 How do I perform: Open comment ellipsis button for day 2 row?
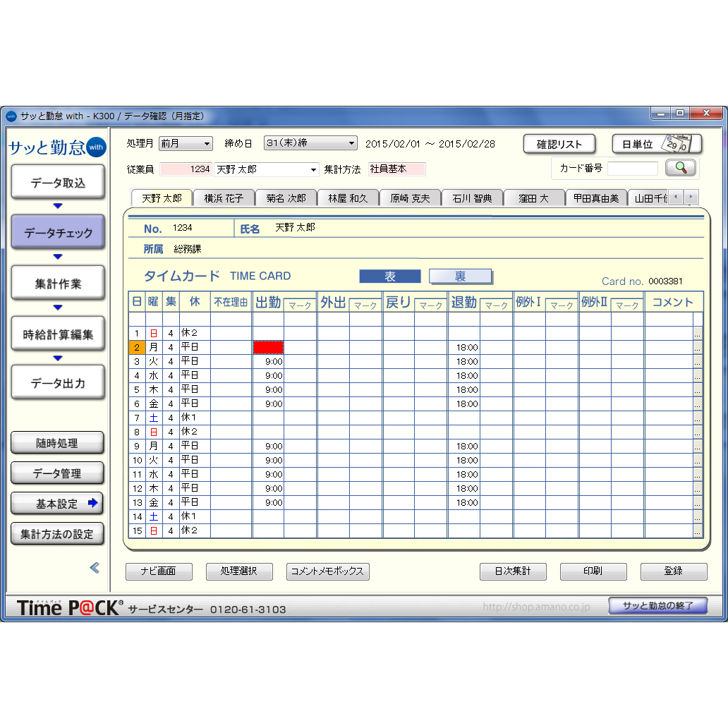coord(698,347)
